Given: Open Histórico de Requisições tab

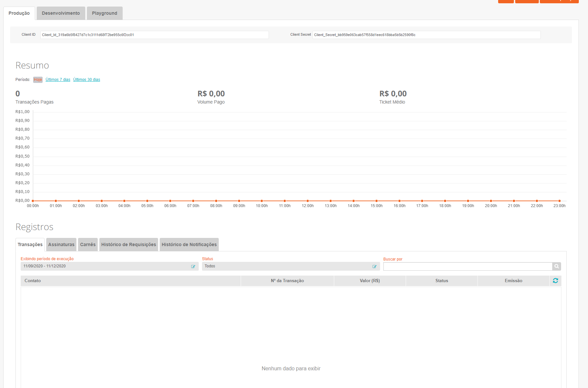Looking at the screenshot, I should (x=129, y=244).
